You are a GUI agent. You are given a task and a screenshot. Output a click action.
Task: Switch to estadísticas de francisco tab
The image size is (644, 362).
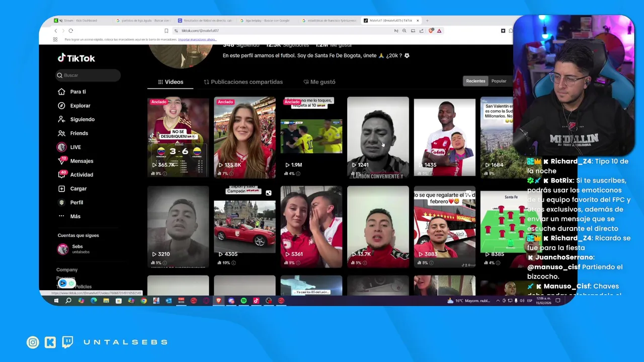point(329,21)
